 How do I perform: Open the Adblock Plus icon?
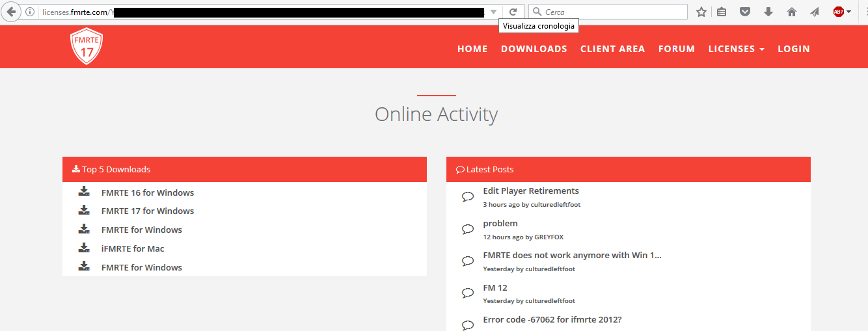click(x=839, y=12)
